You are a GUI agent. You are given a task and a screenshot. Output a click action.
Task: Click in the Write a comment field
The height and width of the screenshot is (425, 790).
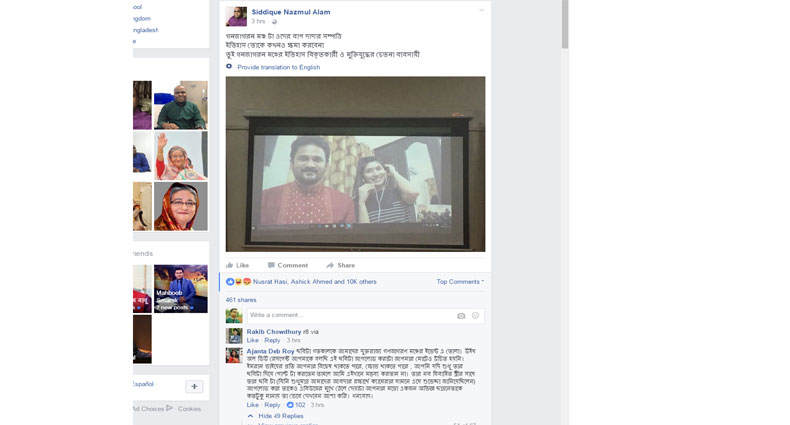tap(350, 315)
